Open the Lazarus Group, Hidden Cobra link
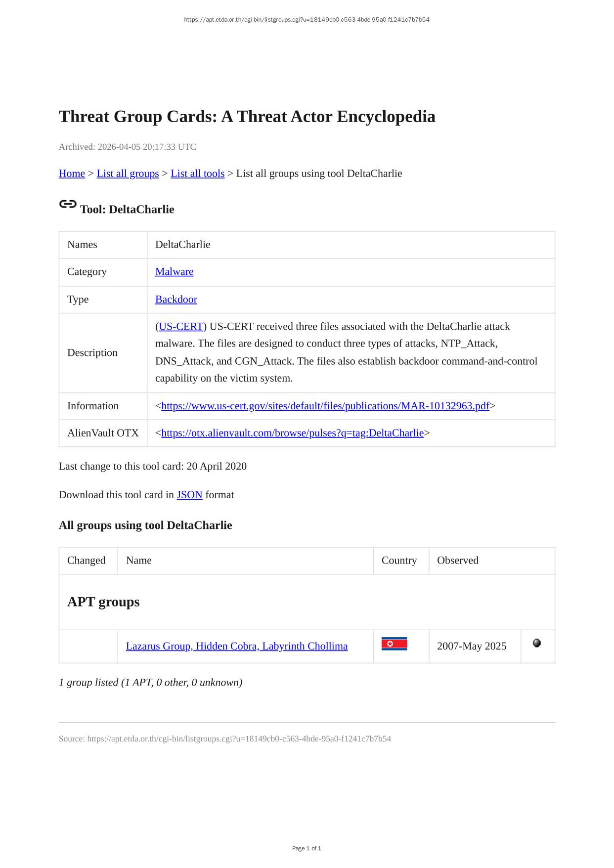Screen dimensions: 614x868 (x=236, y=647)
